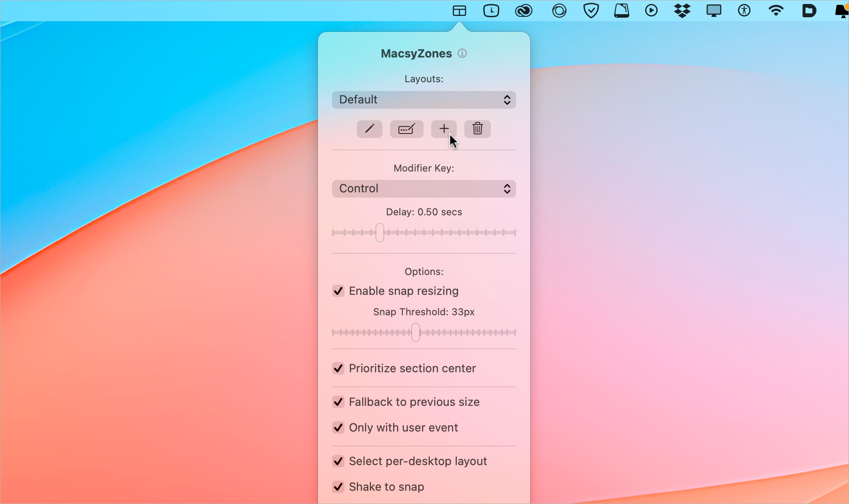
Task: Open the Dropbox menu bar icon
Action: coord(682,11)
